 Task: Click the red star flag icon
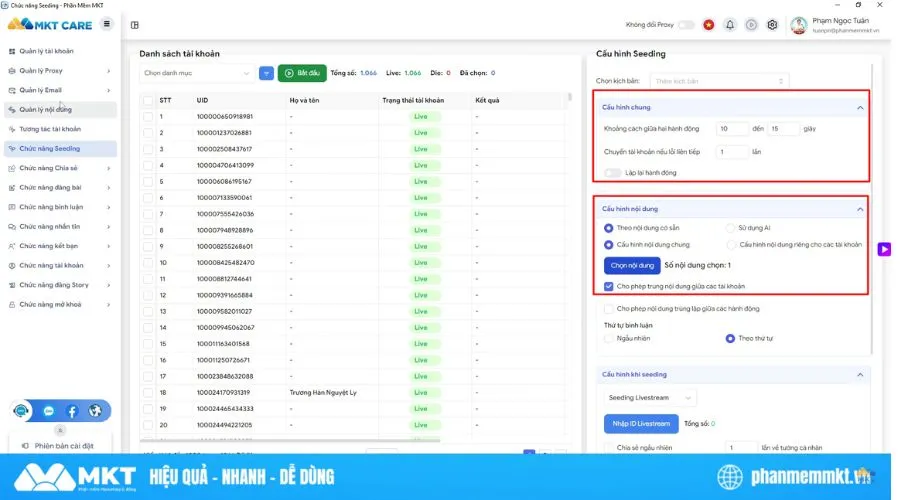pos(709,25)
